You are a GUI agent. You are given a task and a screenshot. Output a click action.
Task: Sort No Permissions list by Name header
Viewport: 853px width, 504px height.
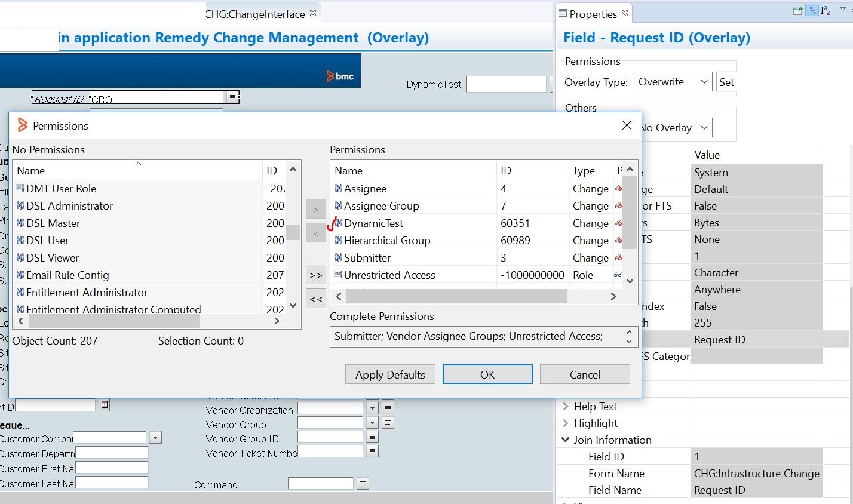pyautogui.click(x=137, y=170)
